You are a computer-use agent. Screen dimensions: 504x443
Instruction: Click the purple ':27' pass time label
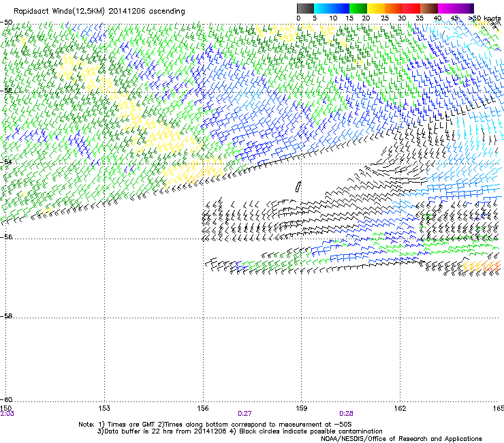245,414
